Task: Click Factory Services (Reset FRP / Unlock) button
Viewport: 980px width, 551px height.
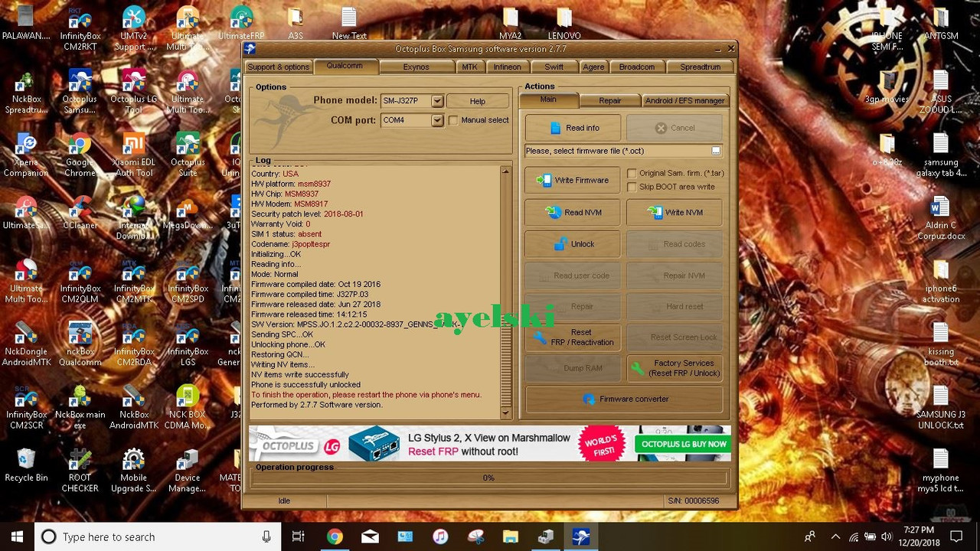Action: click(x=674, y=368)
